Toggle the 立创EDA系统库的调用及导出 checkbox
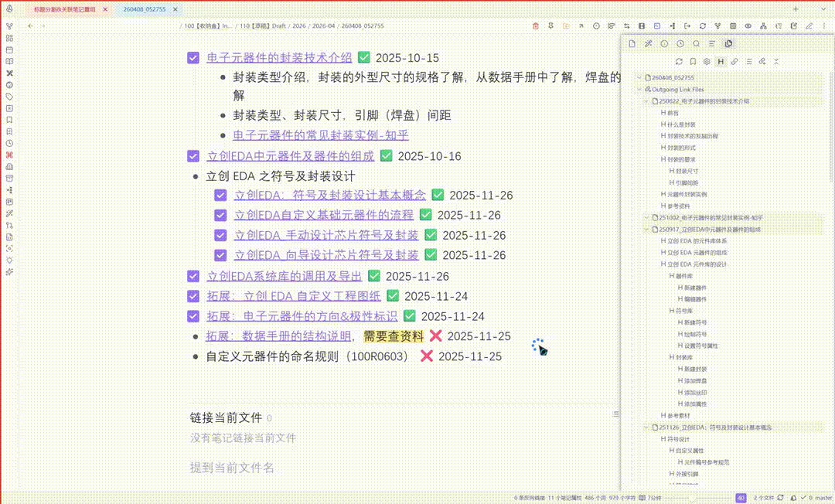The width and height of the screenshot is (835, 504). pos(193,276)
